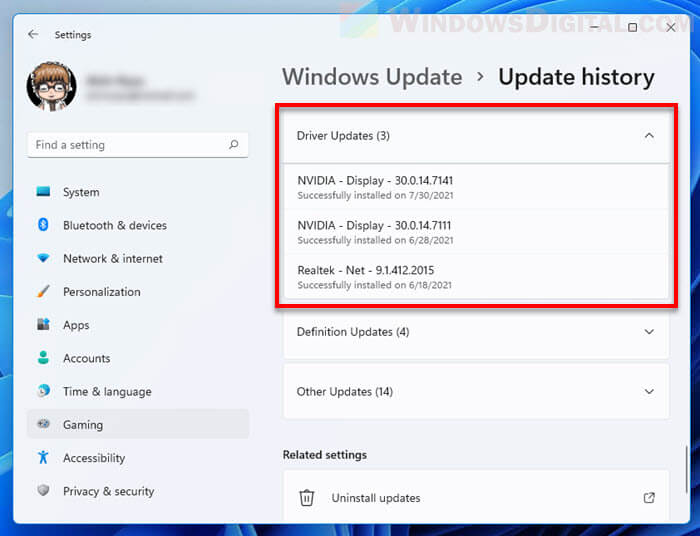Open the Accounts settings page
The height and width of the screenshot is (536, 700).
[x=138, y=358]
